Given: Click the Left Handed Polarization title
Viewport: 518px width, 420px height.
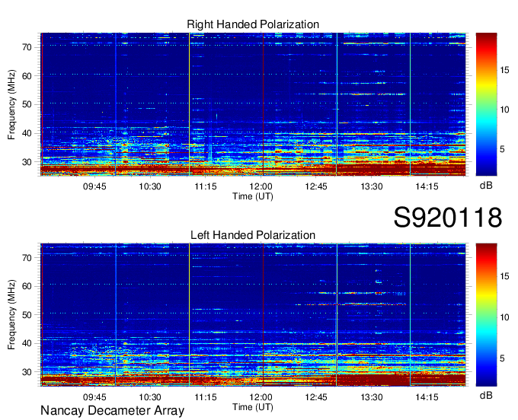Looking at the screenshot, I should pos(253,235).
